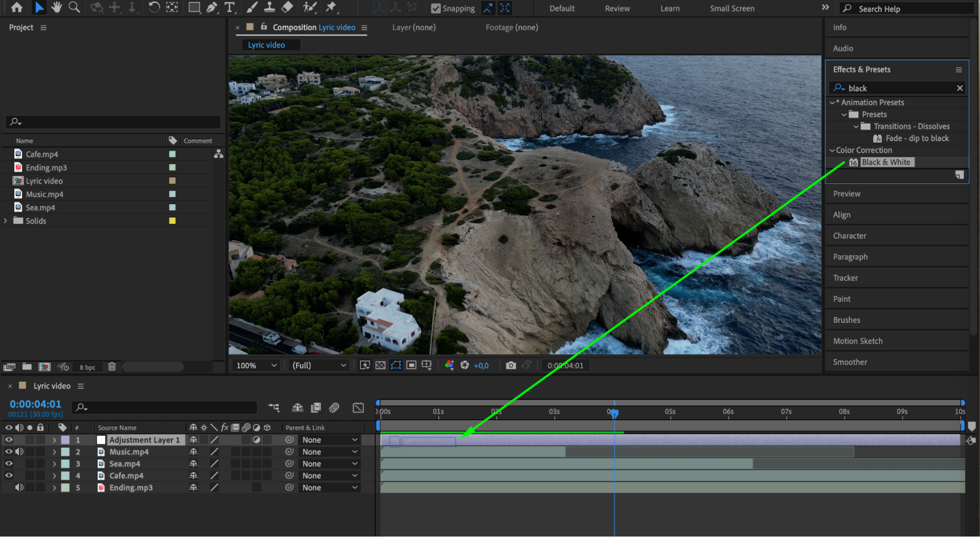Viewport: 980px width, 537px height.
Task: Select the Puppet Pin tool
Action: click(331, 7)
